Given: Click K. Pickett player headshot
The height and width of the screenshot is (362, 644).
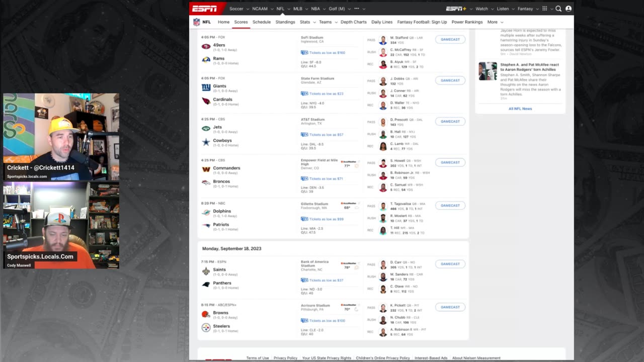Looking at the screenshot, I should click(383, 308).
